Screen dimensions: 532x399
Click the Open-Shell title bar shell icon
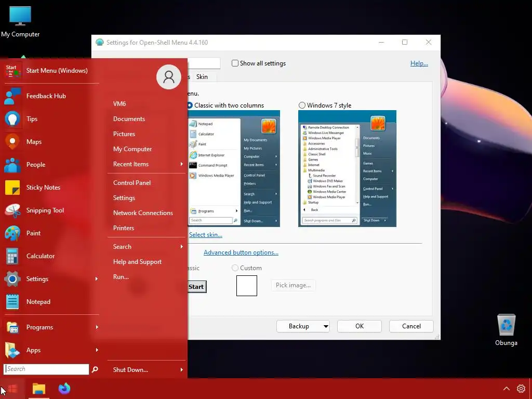click(99, 42)
